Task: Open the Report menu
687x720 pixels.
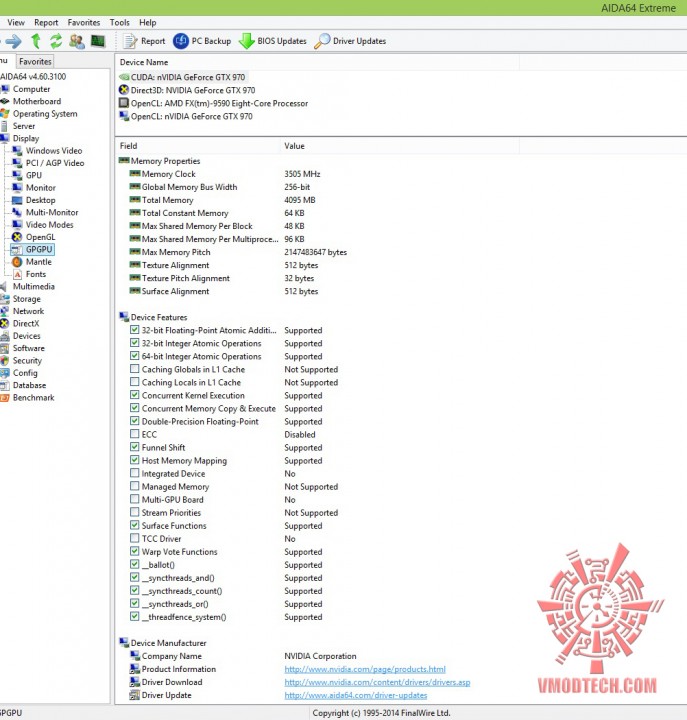Action: coord(46,22)
